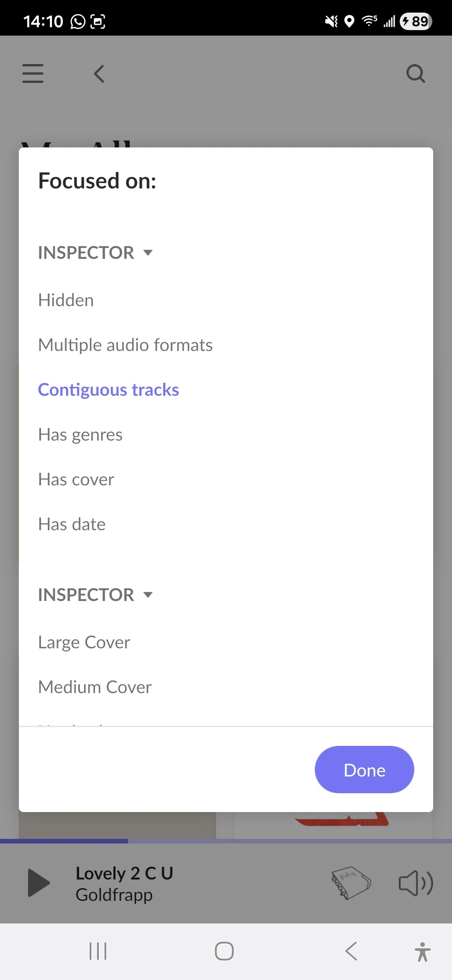
Task: Collapse the second INSPECTOR section
Action: [95, 595]
